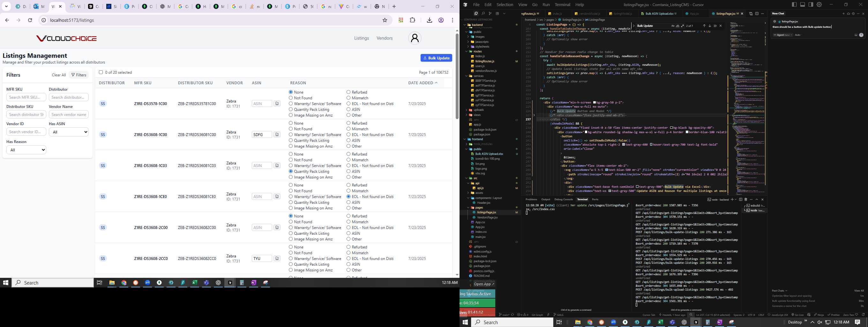Click Clear All filters link
The width and height of the screenshot is (868, 327).
59,75
